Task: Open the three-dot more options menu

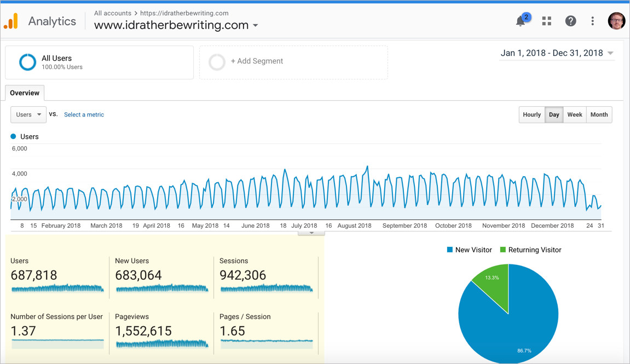Action: [593, 21]
